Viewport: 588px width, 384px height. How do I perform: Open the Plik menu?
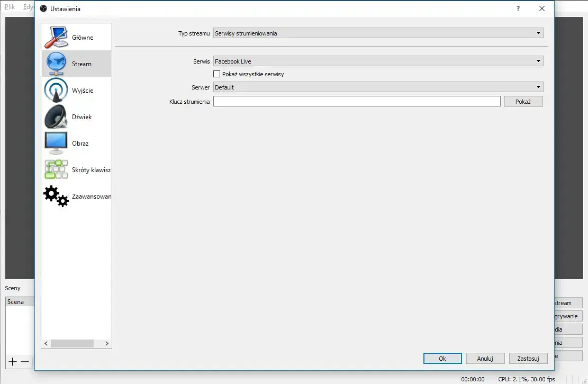pos(10,7)
